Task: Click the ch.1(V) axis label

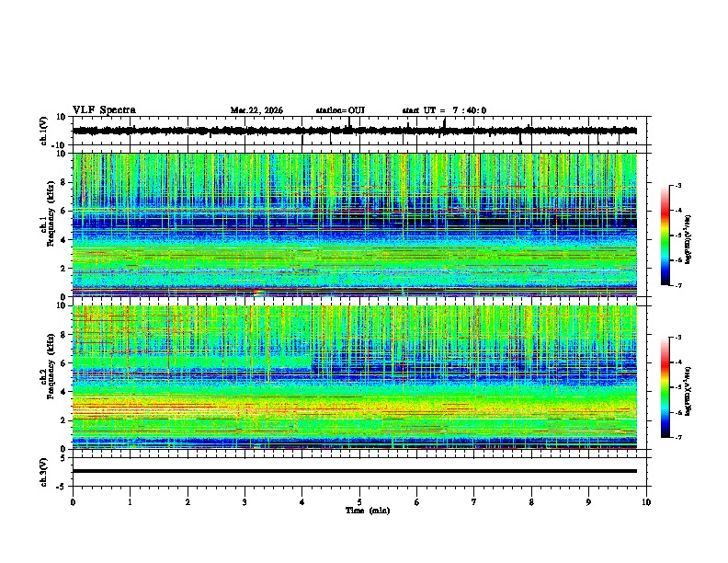Action: point(44,131)
